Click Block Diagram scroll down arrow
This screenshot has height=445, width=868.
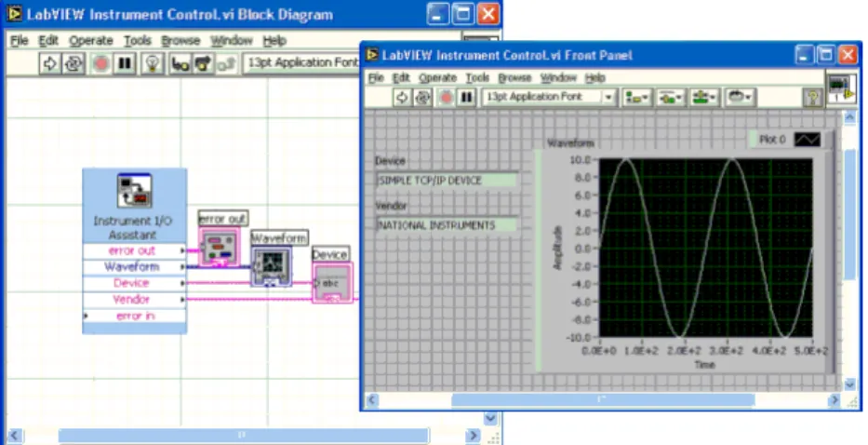pos(490,418)
